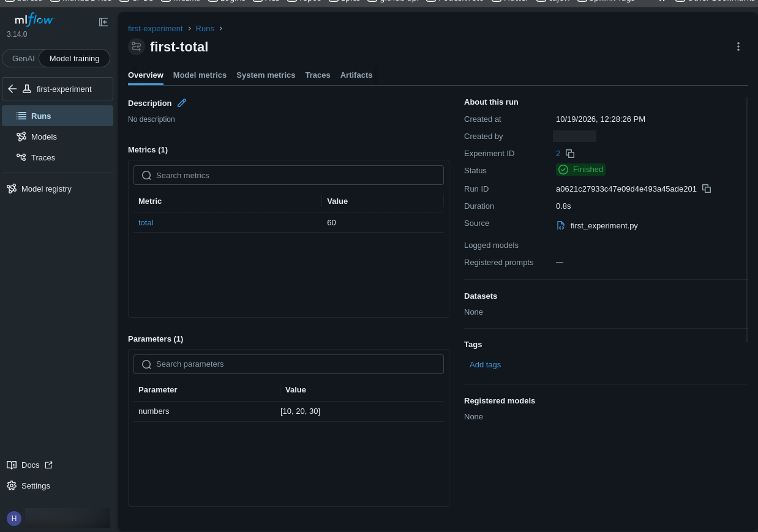Edit the description with the pencil icon
Viewport: 758px width, 532px height.
tap(182, 103)
